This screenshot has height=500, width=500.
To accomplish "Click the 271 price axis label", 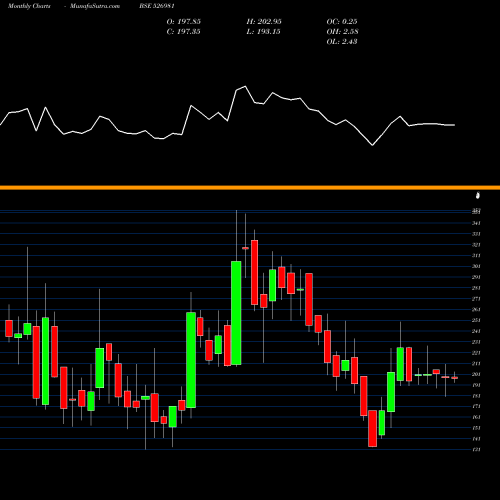I will [x=476, y=299].
